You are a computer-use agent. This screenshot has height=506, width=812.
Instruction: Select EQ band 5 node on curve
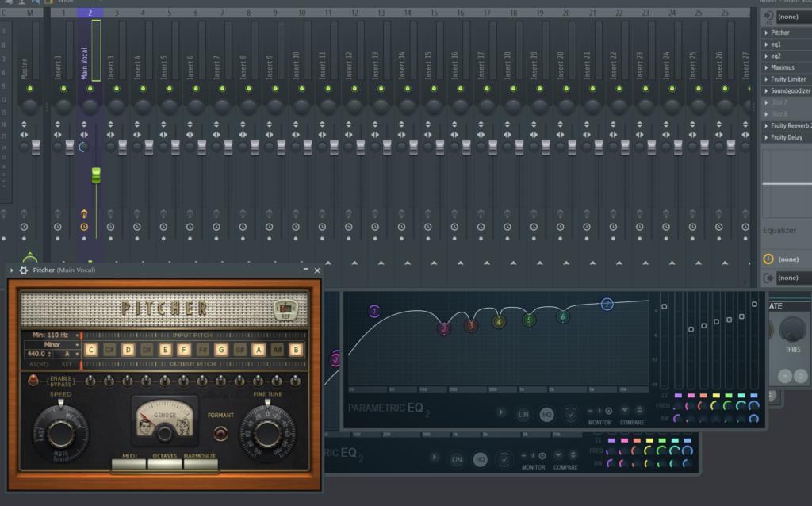(x=529, y=320)
